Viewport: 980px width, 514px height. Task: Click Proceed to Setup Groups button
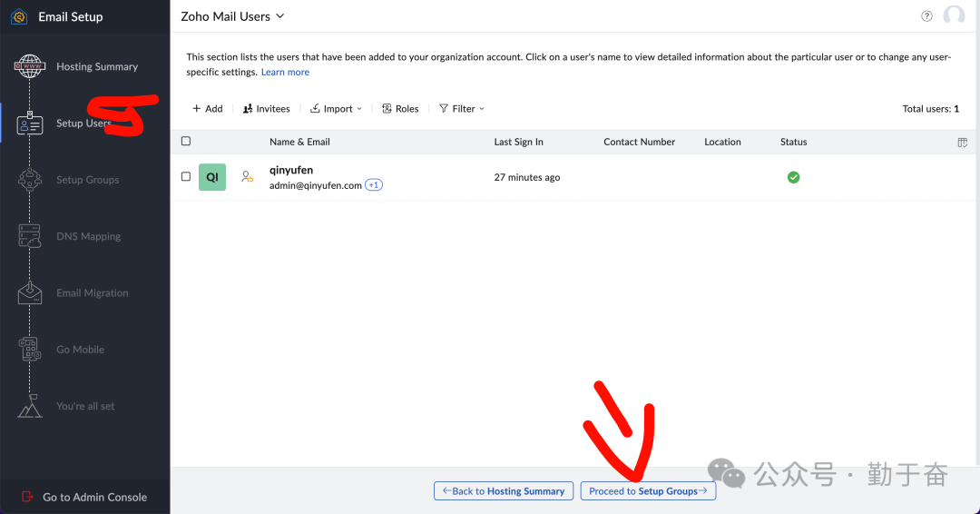coord(648,491)
